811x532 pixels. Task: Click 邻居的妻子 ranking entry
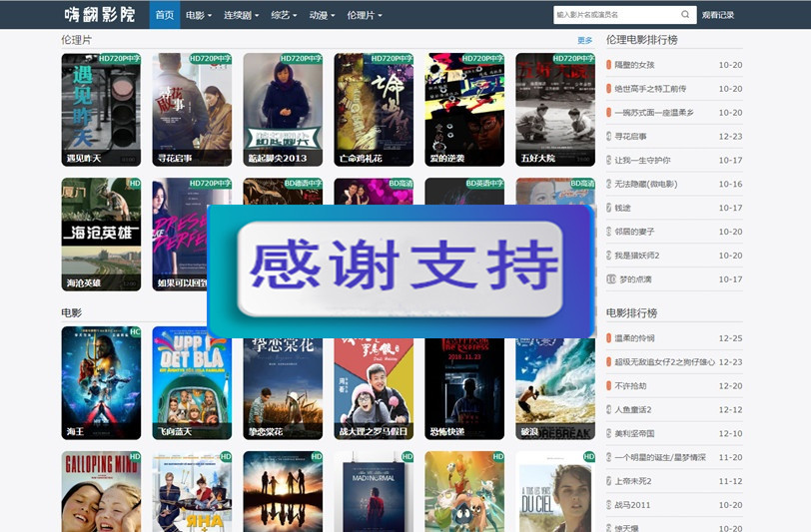coord(634,232)
